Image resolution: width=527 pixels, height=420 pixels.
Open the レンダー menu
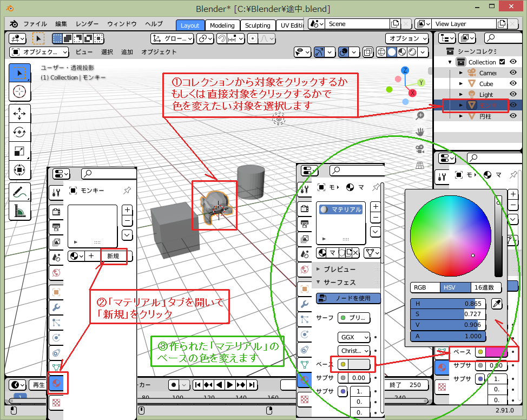87,24
